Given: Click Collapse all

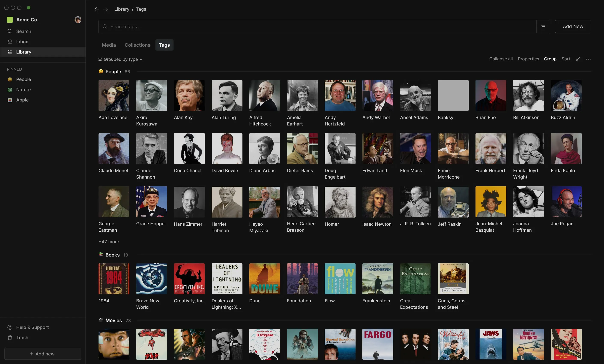Looking at the screenshot, I should tap(501, 59).
